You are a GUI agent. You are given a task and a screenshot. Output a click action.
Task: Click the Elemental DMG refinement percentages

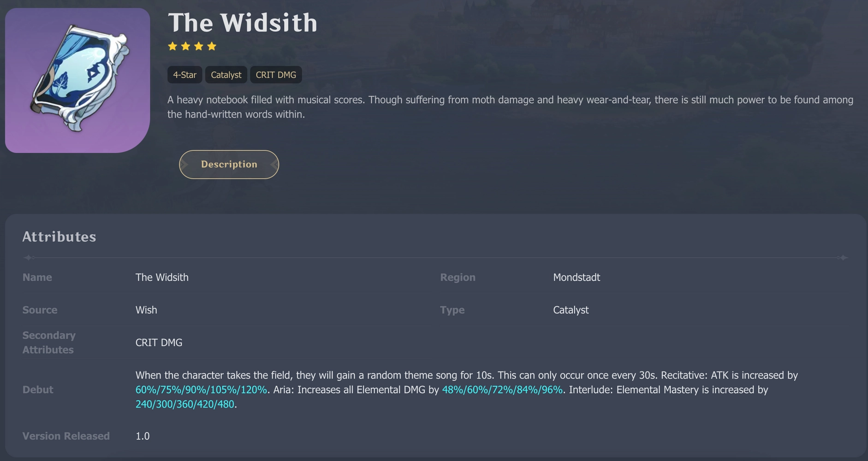click(502, 390)
